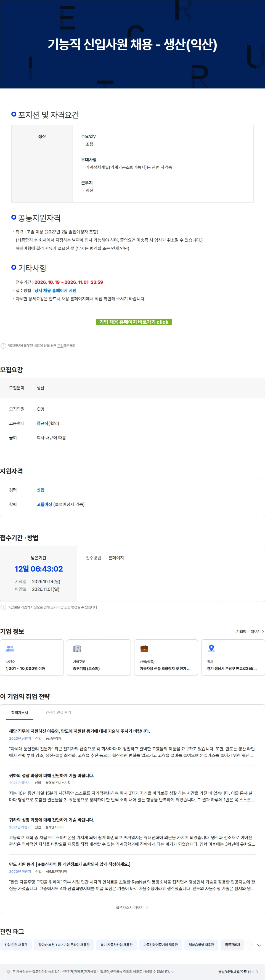Image resolution: width=265 pixels, height=980 pixels.
Task: Open the 설계엔지니어 성장 과정 essay entry
Action: (132, 832)
